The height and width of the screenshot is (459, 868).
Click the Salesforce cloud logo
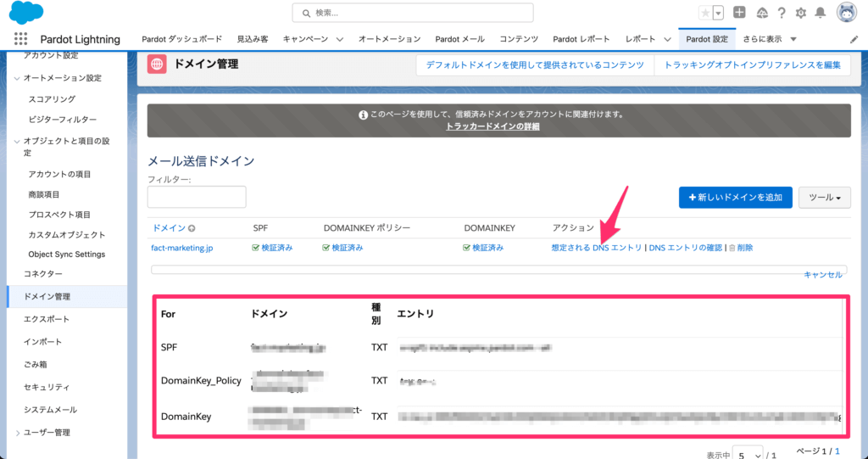26,13
